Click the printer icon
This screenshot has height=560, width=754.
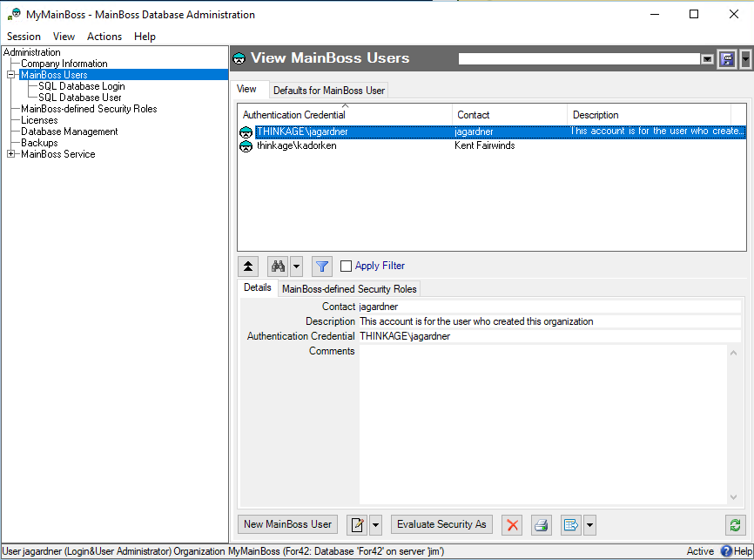541,525
